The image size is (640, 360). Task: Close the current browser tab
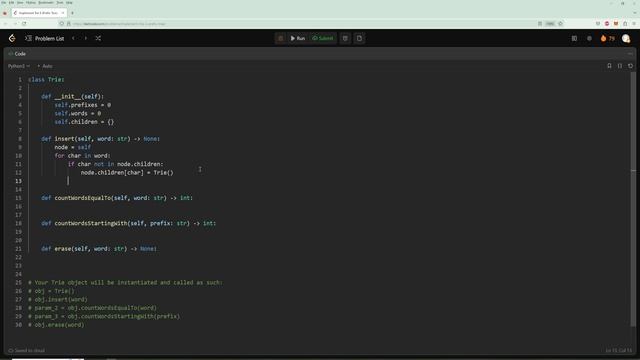tap(62, 13)
